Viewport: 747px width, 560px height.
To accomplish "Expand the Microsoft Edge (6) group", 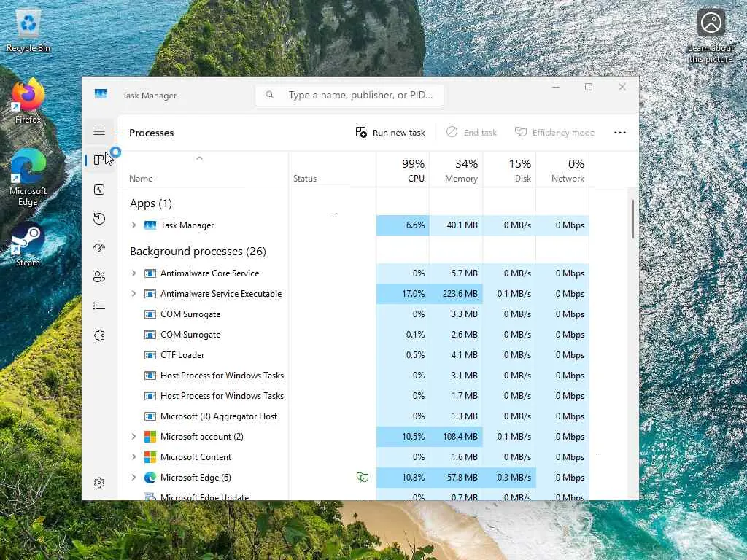I will pyautogui.click(x=134, y=477).
